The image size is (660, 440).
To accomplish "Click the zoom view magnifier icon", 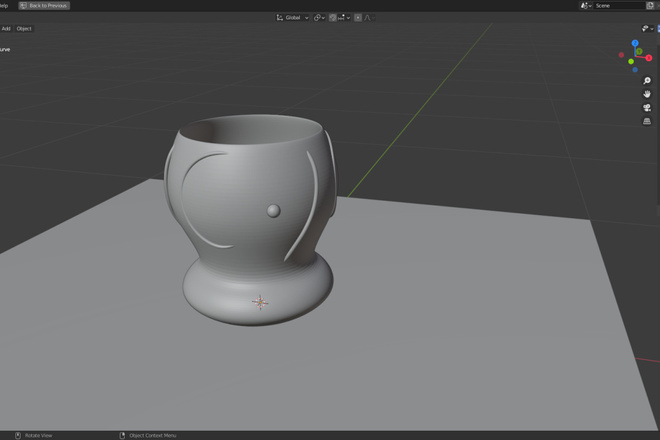I will pos(647,80).
